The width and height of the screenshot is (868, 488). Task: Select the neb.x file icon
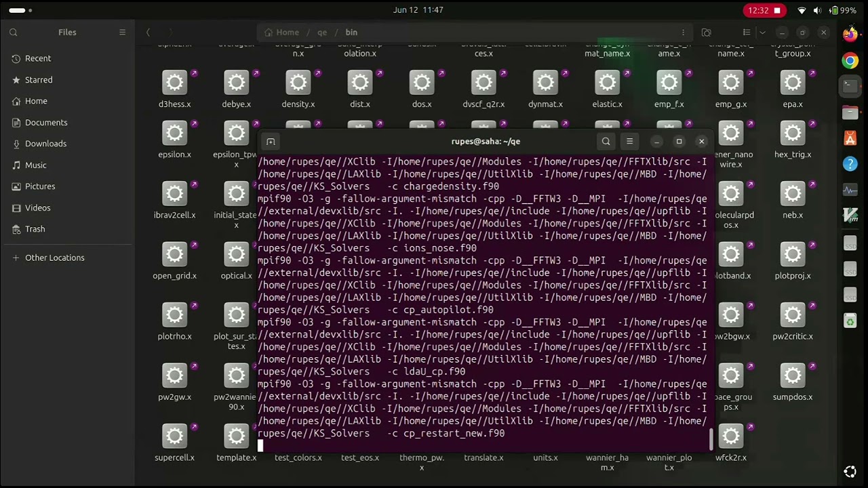tap(793, 193)
